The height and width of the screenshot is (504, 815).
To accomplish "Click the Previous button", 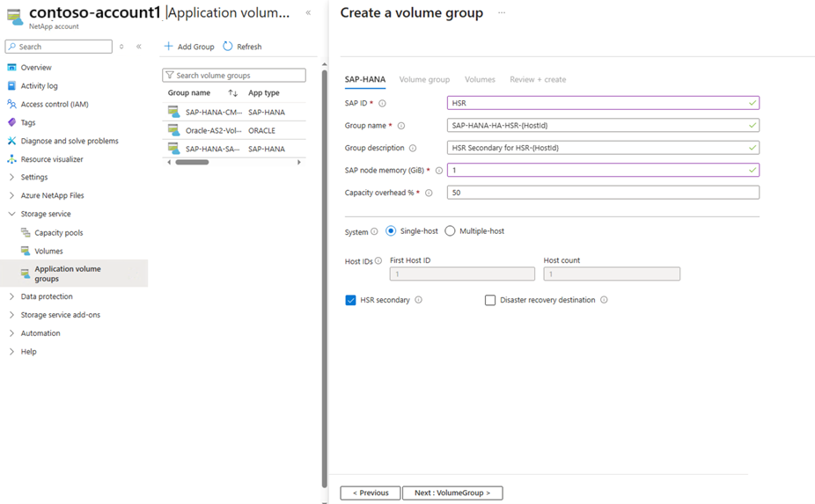I will 371,493.
